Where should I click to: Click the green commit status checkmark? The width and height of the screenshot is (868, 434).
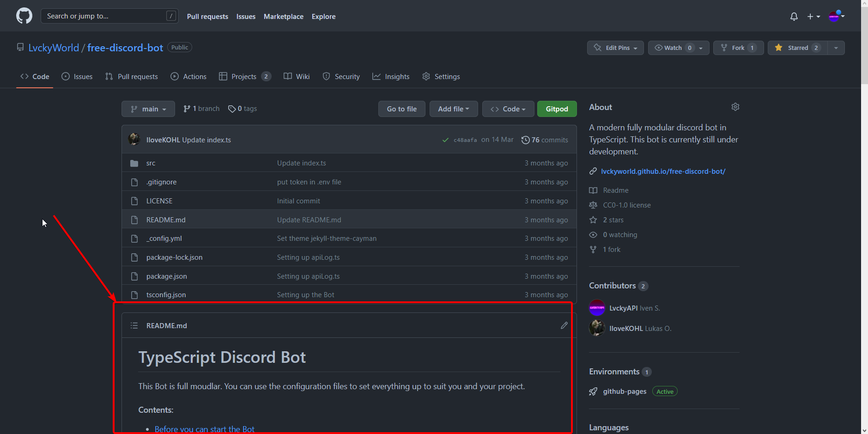pyautogui.click(x=445, y=140)
